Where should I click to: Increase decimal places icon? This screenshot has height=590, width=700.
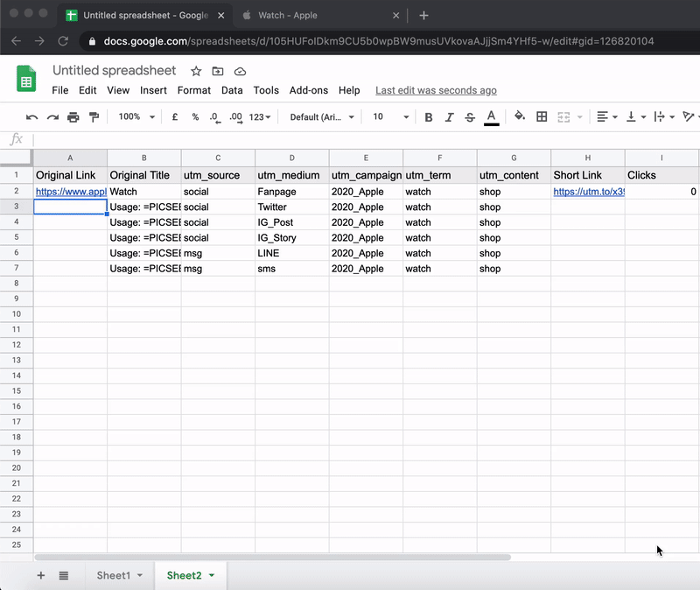click(235, 117)
